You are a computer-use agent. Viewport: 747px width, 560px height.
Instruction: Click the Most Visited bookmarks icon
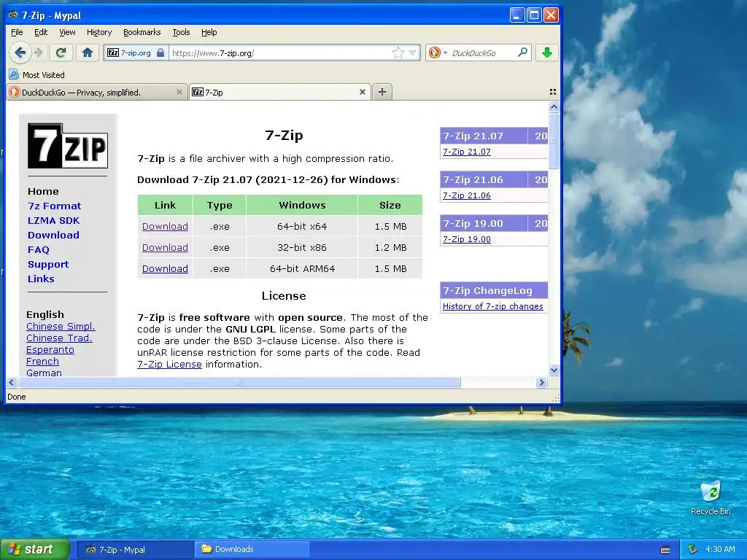[x=14, y=75]
